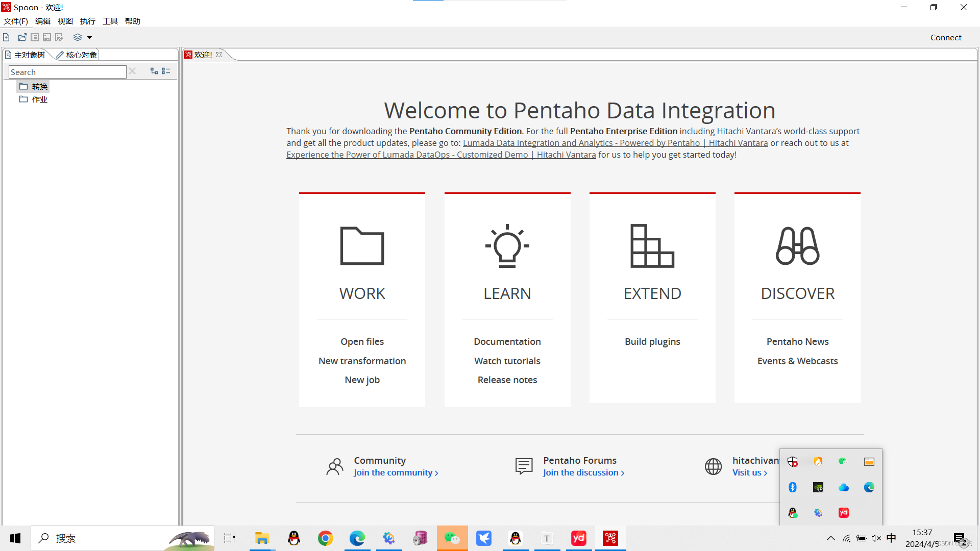Viewport: 980px width, 551px height.
Task: Click the Windows Security shield tray icon
Action: 793,462
